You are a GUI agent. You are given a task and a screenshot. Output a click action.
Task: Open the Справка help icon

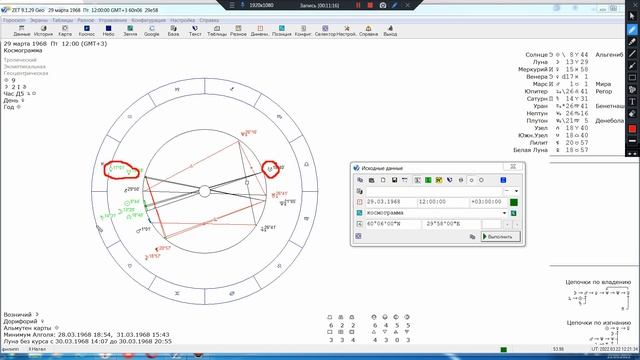[368, 31]
